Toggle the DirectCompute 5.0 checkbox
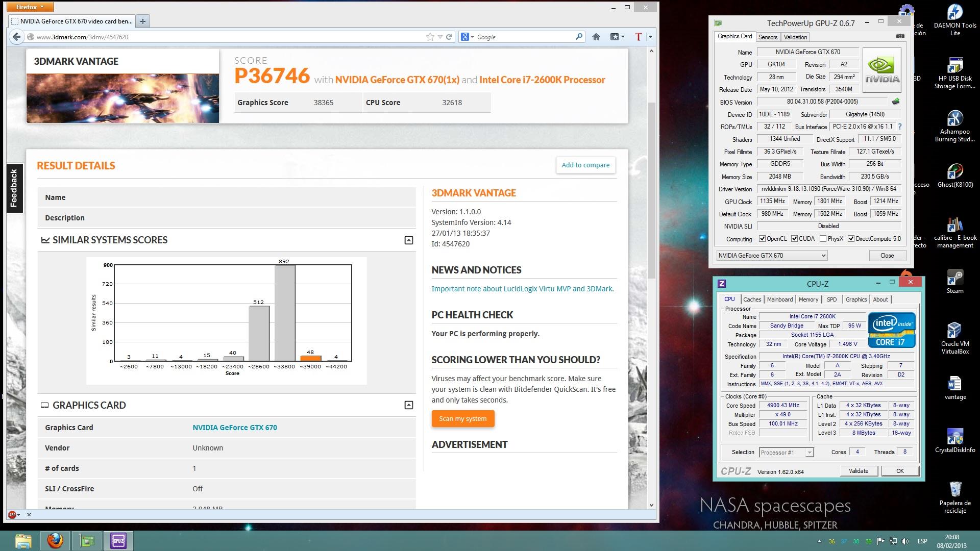980x551 pixels. 851,239
